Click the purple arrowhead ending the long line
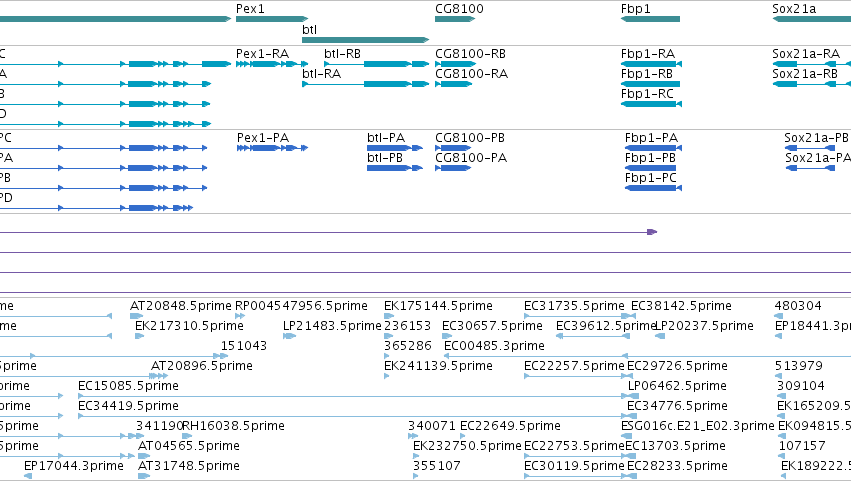 point(652,232)
